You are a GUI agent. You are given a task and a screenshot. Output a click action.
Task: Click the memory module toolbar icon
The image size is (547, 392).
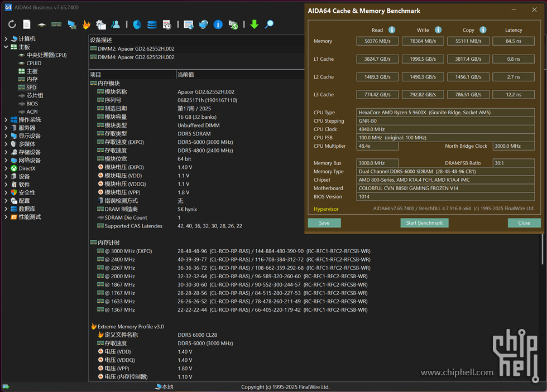(x=56, y=25)
